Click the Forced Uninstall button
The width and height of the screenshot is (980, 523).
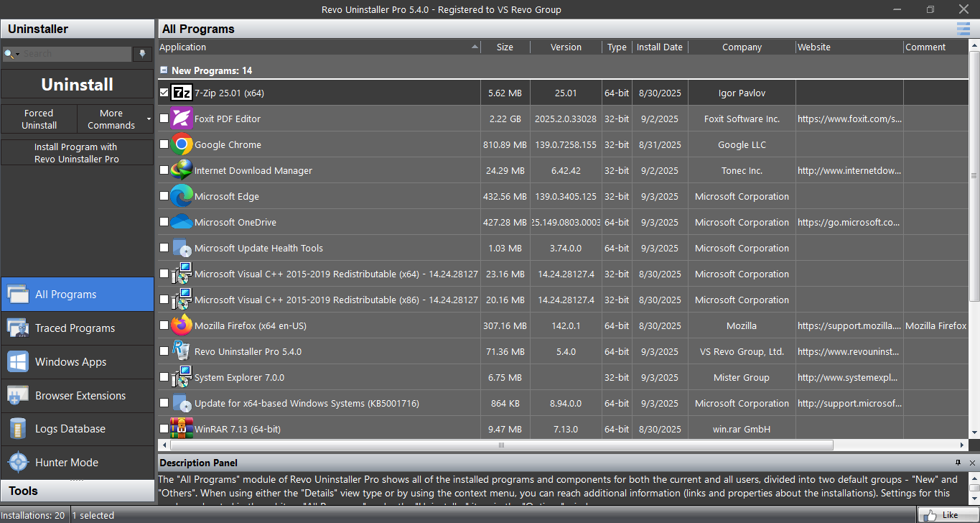click(x=39, y=119)
